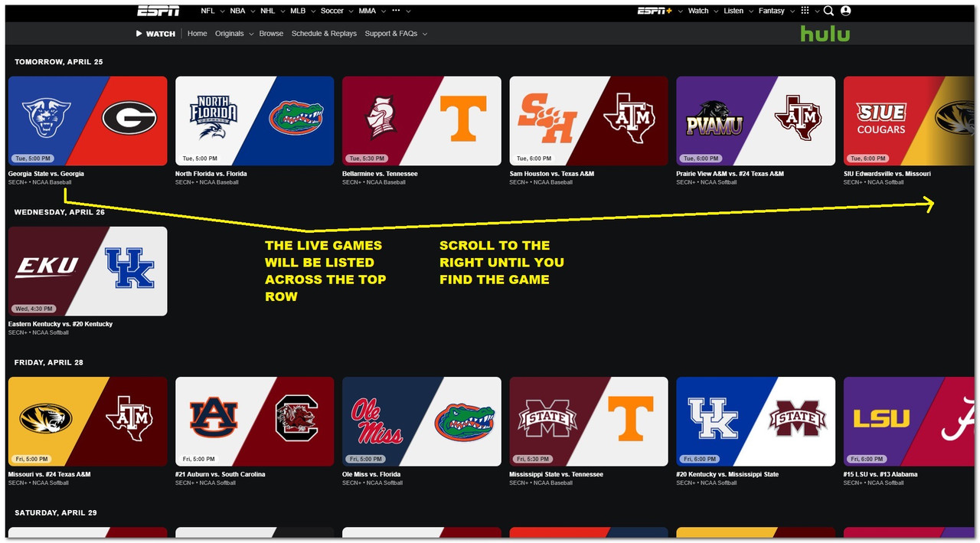Click the Ole Miss script logo
This screenshot has width=980, height=543.
tap(377, 420)
